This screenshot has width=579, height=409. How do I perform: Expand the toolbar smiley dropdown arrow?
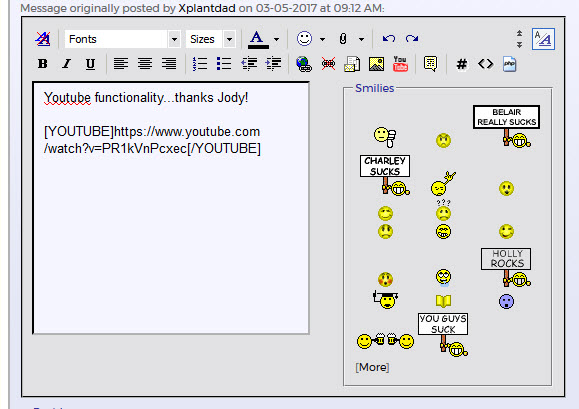322,39
